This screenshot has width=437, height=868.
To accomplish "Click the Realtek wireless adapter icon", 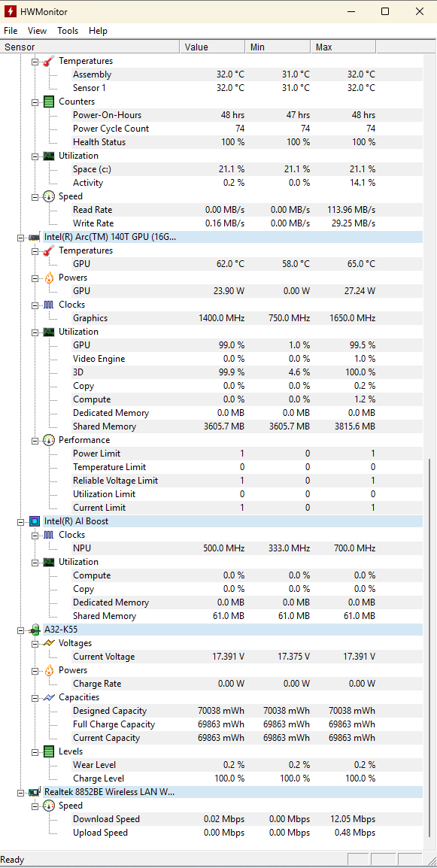I will pos(35,792).
